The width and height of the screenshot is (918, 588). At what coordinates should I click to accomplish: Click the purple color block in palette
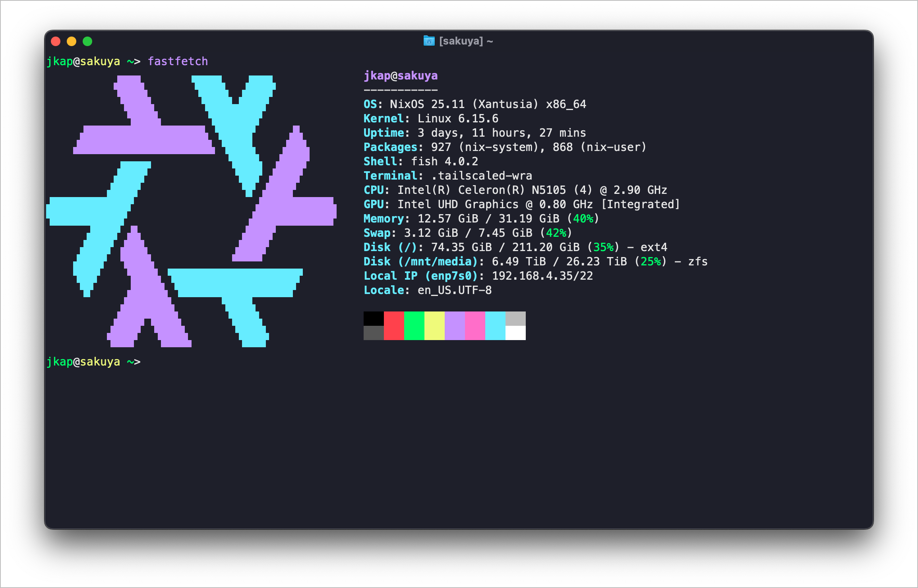(455, 326)
